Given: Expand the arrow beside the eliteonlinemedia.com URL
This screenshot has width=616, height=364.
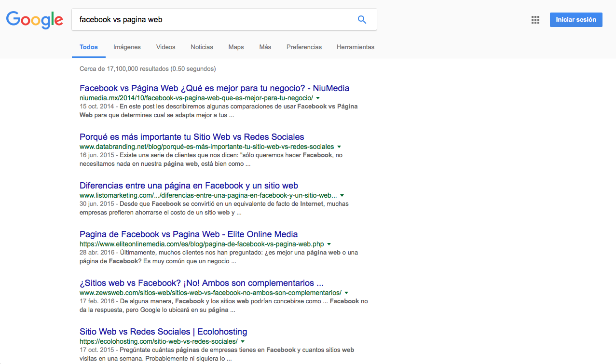Looking at the screenshot, I should tap(329, 244).
